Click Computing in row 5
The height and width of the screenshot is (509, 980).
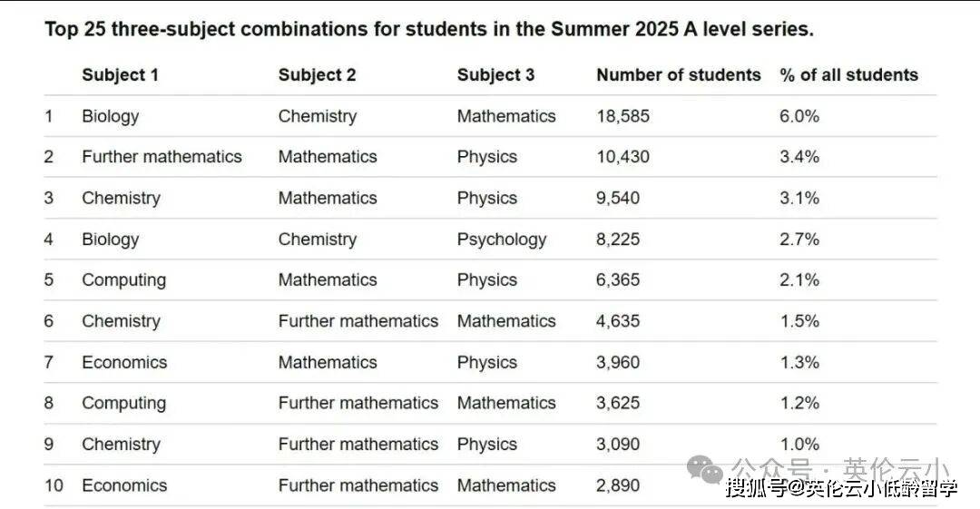tap(123, 280)
